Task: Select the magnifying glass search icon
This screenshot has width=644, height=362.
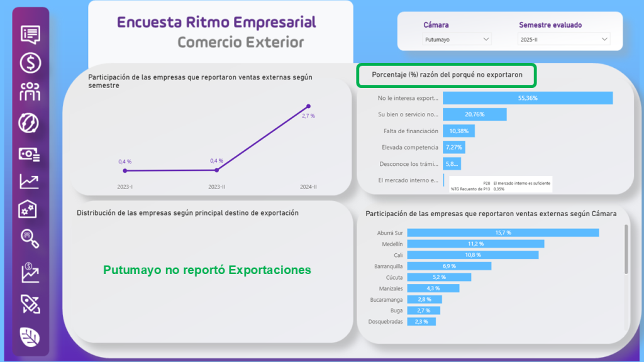Action: pos(30,239)
